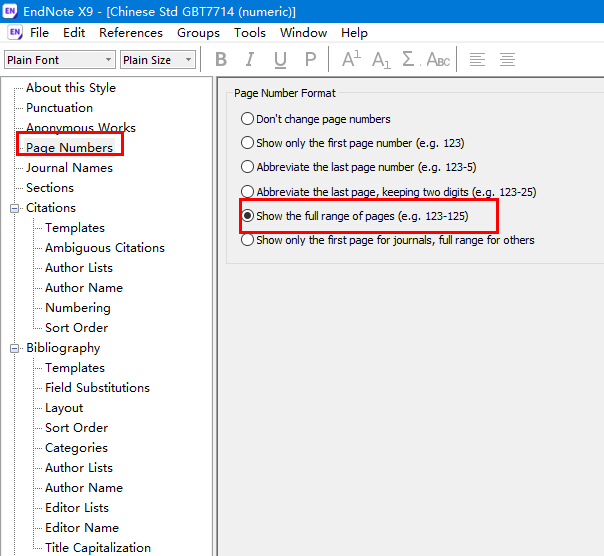Select Anonymous Works in style tree
The width and height of the screenshot is (604, 556).
tap(81, 128)
